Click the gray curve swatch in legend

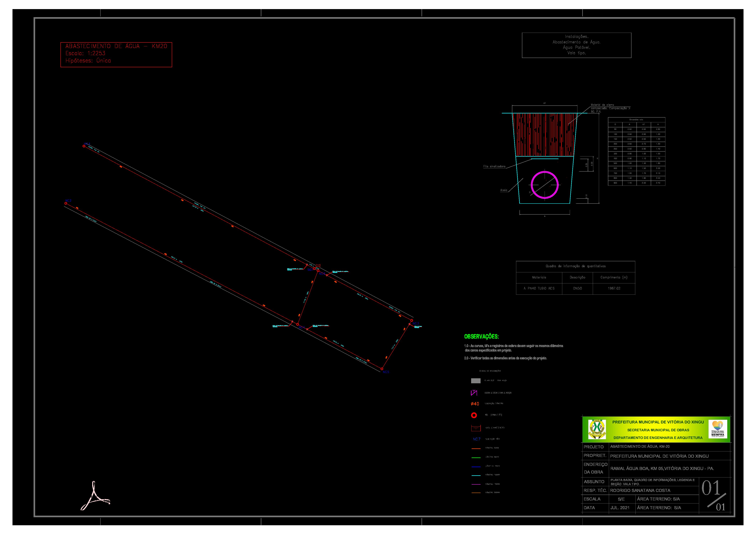[x=475, y=381]
